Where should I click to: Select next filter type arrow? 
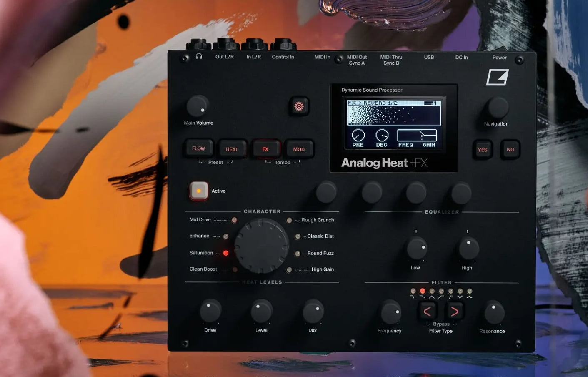455,311
